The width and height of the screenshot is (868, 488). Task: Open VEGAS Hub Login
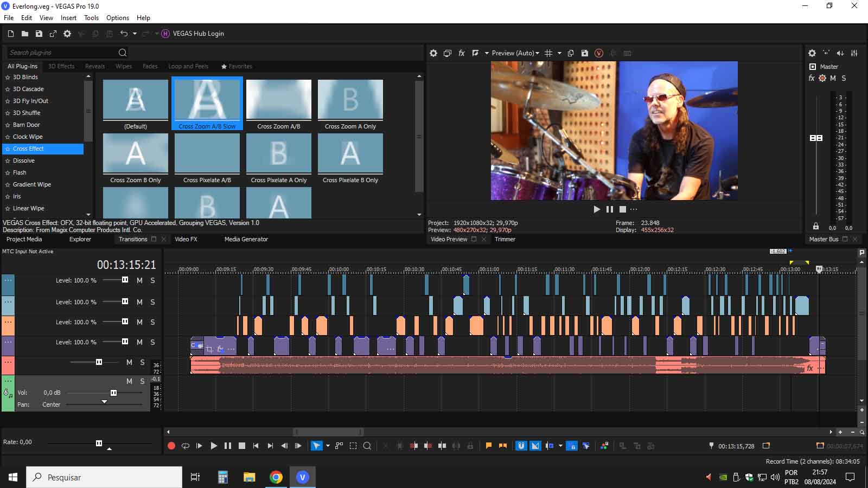[x=193, y=34]
